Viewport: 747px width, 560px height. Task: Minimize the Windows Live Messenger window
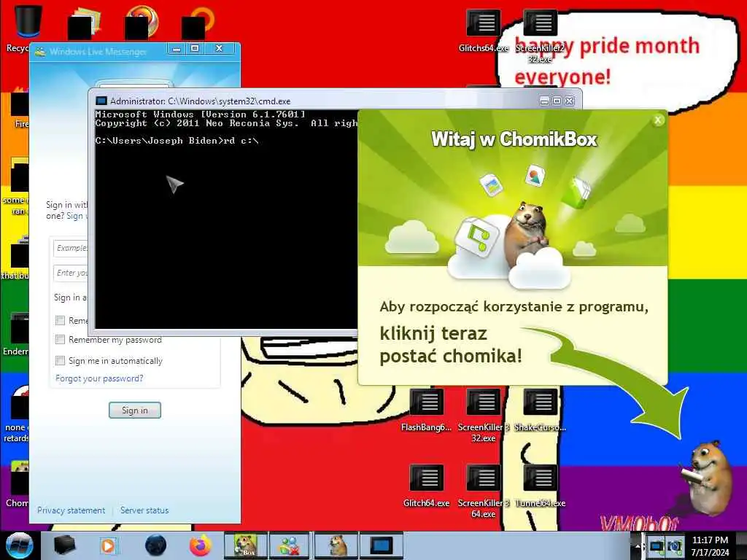pos(177,48)
